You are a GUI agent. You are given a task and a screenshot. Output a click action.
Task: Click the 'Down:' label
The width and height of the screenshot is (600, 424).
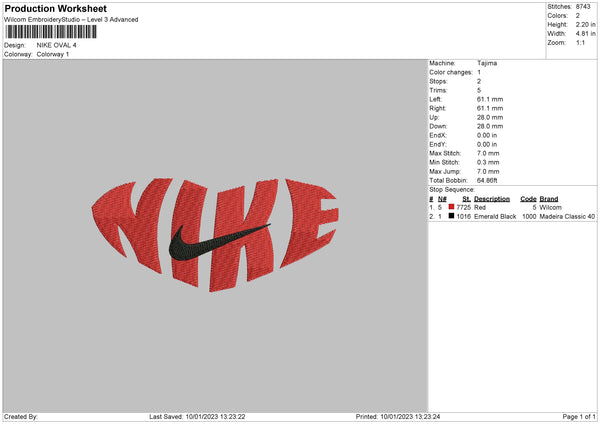click(438, 126)
